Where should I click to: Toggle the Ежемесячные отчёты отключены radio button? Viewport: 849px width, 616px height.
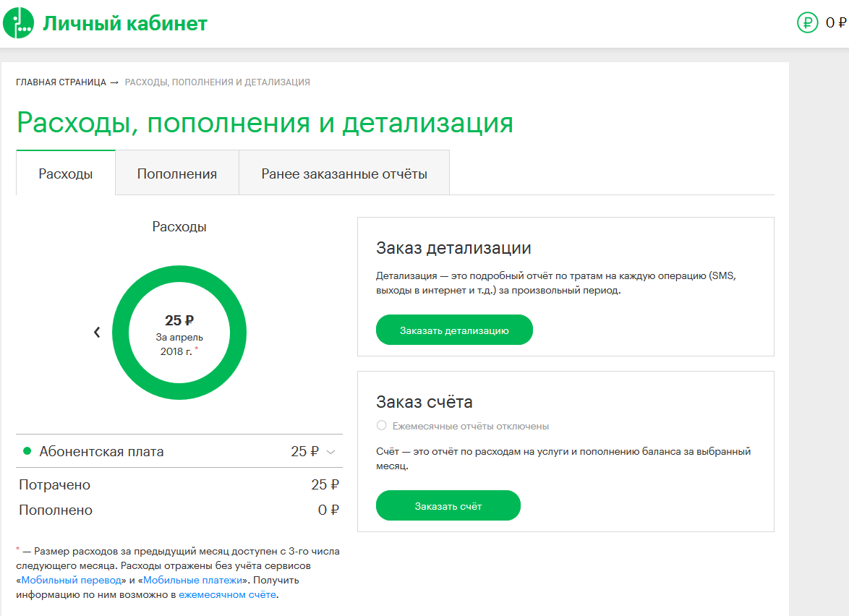pyautogui.click(x=381, y=426)
